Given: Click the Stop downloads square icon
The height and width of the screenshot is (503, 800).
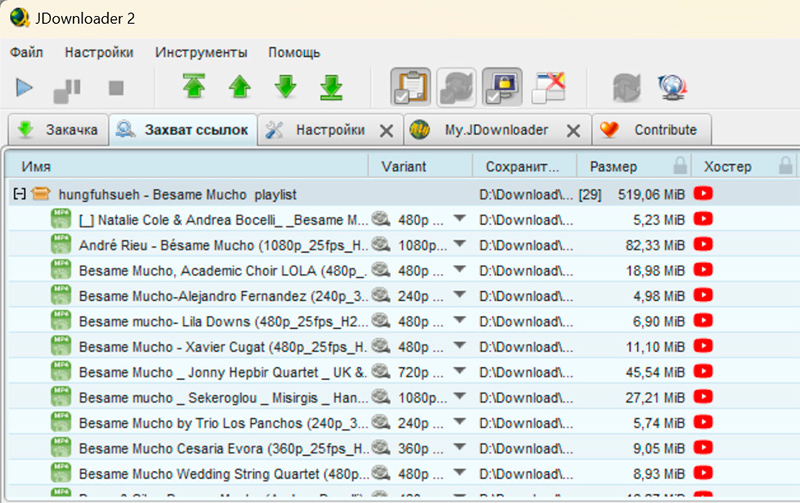Looking at the screenshot, I should coord(116,88).
